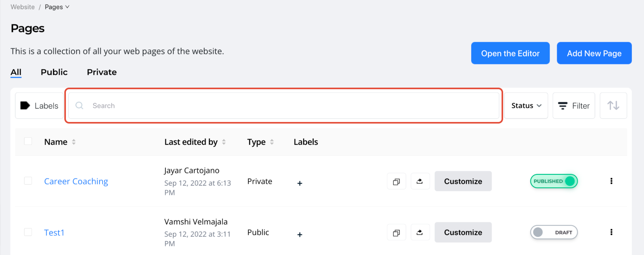Click the export icon for Career Coaching
The image size is (644, 255).
click(x=420, y=182)
